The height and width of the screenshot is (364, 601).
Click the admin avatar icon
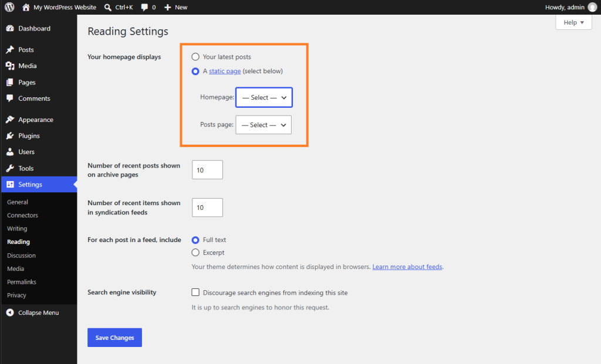(593, 7)
